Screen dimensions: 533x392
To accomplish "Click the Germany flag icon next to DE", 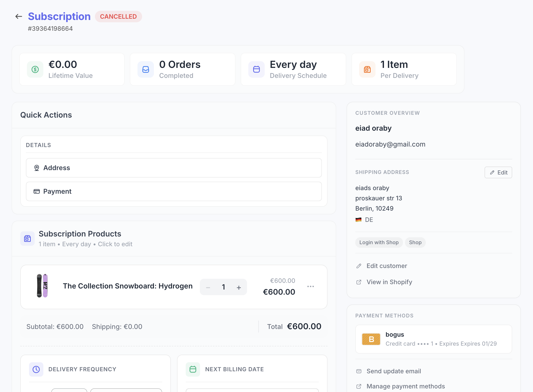I will tap(358, 220).
